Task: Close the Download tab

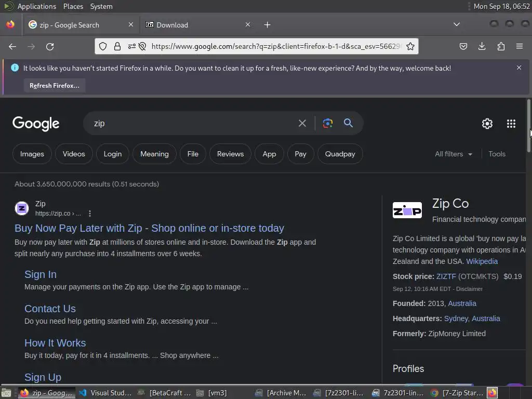Action: (x=248, y=24)
